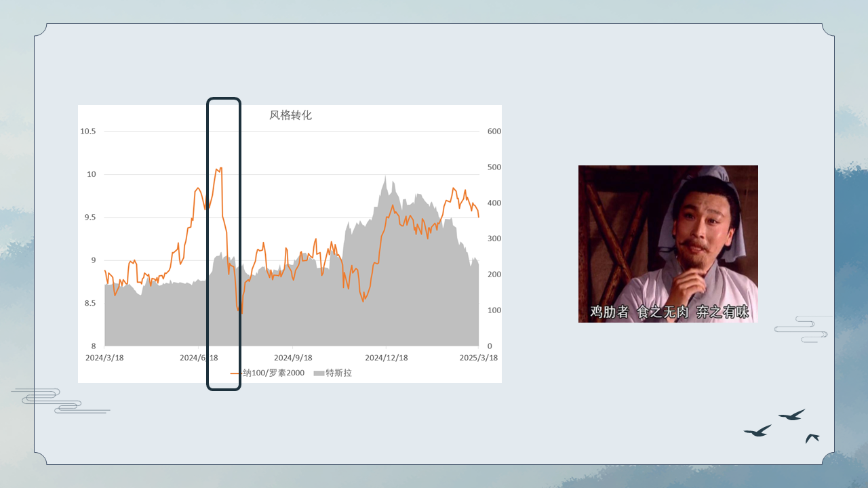Click the largest flying bird silhouette
Image resolution: width=868 pixels, height=488 pixels.
click(757, 431)
